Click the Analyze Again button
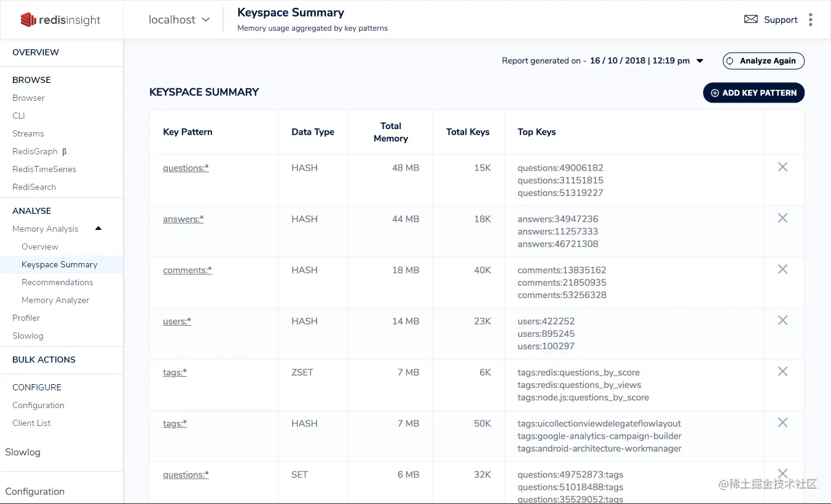The height and width of the screenshot is (504, 831). click(x=763, y=61)
